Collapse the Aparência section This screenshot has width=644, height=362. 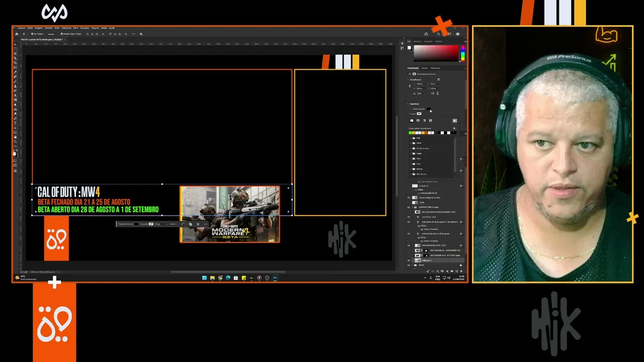(x=409, y=104)
